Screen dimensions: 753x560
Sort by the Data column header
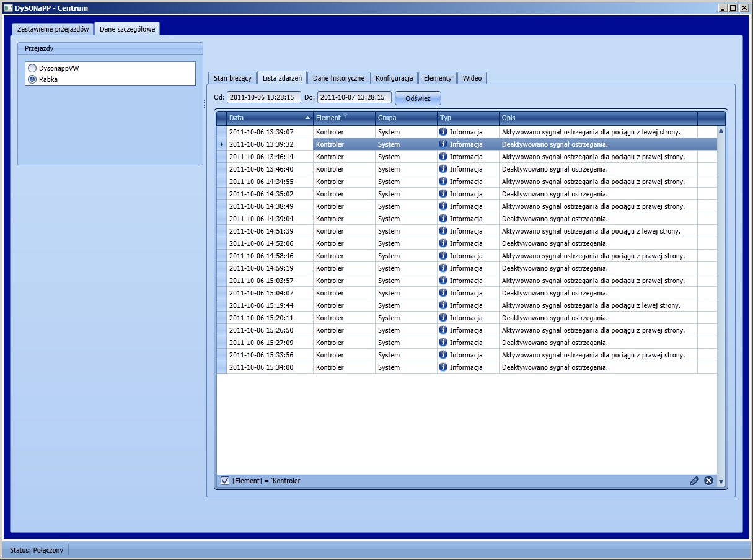point(270,118)
